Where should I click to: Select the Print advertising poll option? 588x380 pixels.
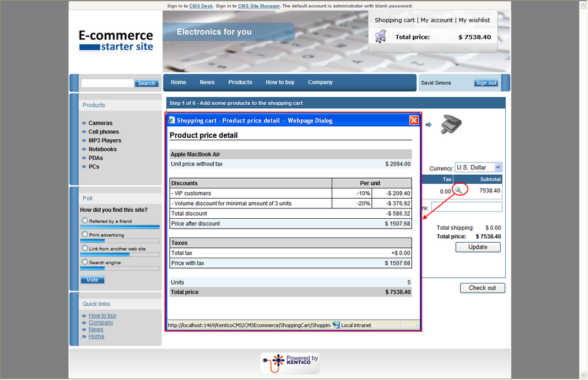(x=85, y=234)
